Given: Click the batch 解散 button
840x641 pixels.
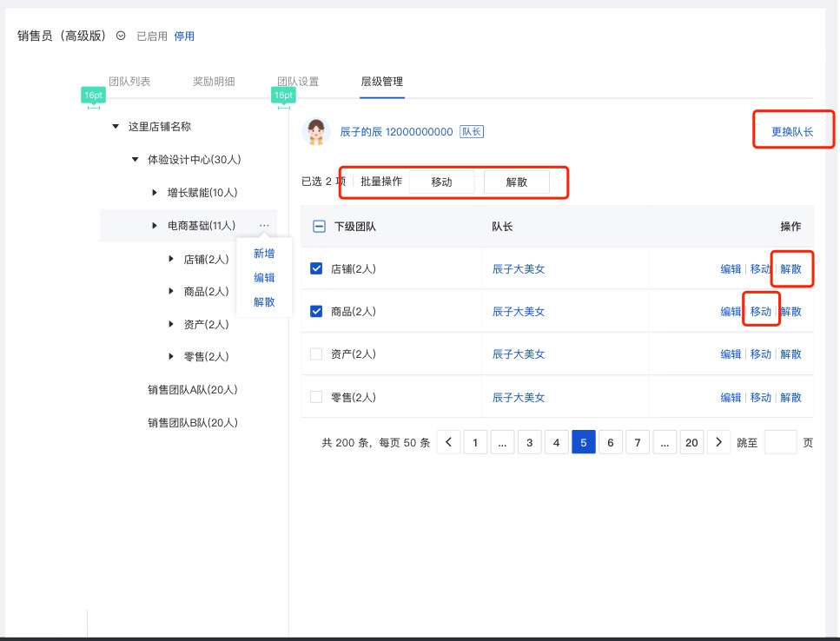Looking at the screenshot, I should [x=517, y=182].
